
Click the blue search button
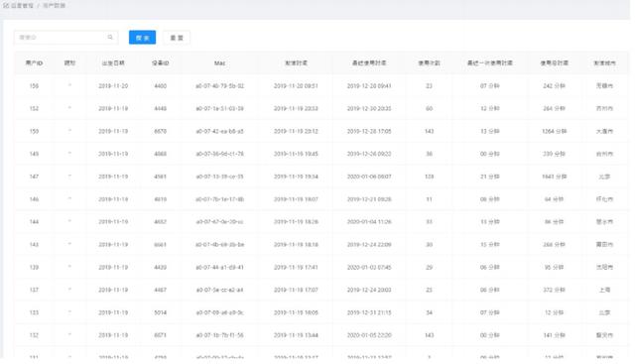142,38
